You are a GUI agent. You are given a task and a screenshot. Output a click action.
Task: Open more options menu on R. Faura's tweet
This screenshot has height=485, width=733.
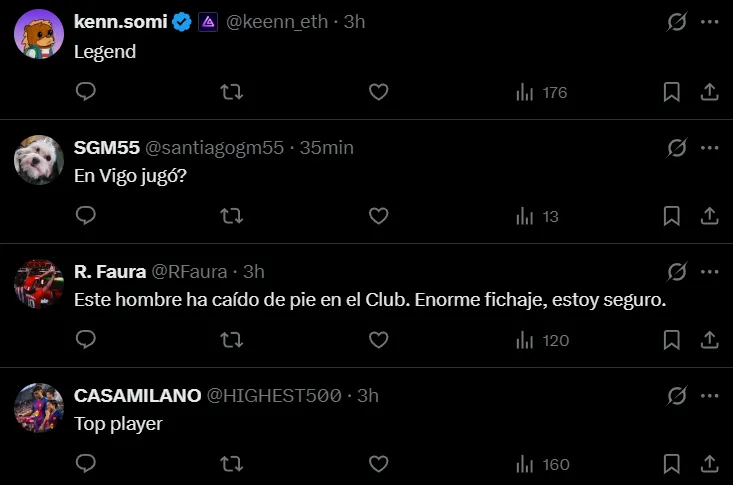710,272
